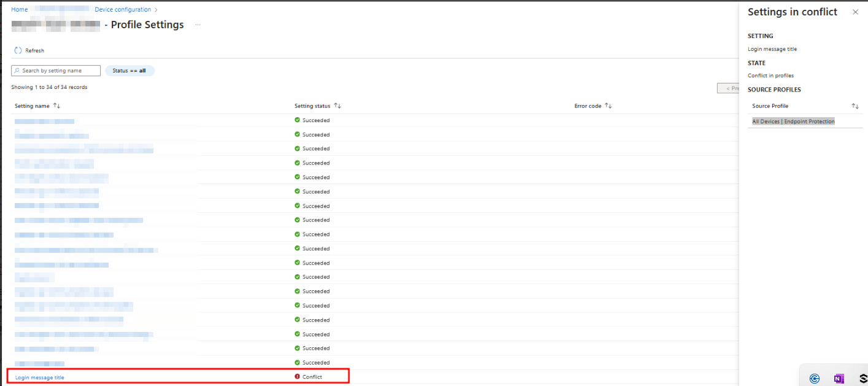Select All Devices | Endpoint Protection profile

click(793, 122)
